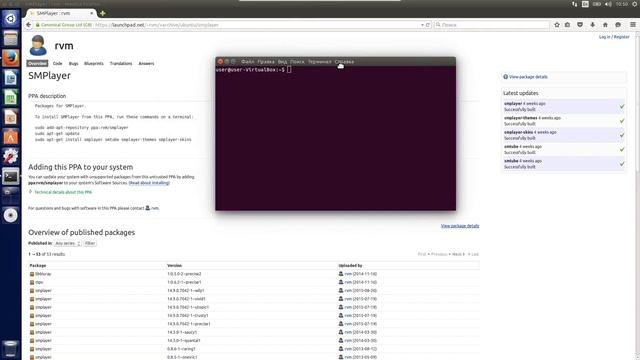Open the Overview tab on Launchpad

37,63
